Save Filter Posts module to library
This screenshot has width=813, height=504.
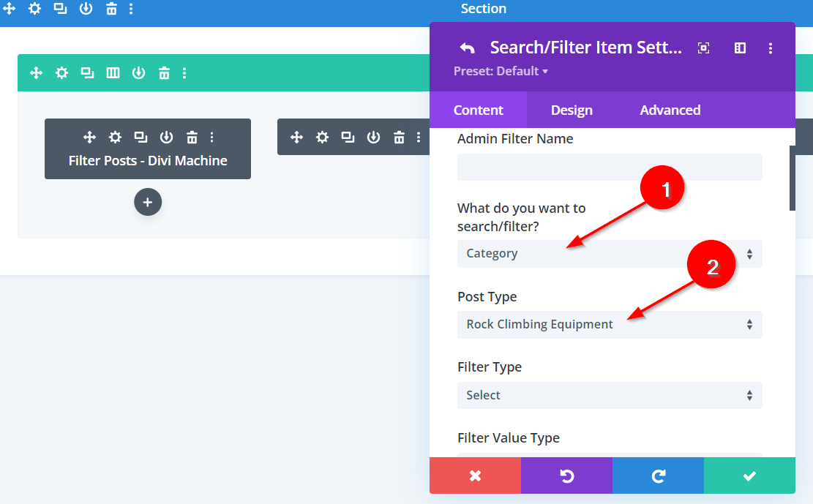(166, 137)
